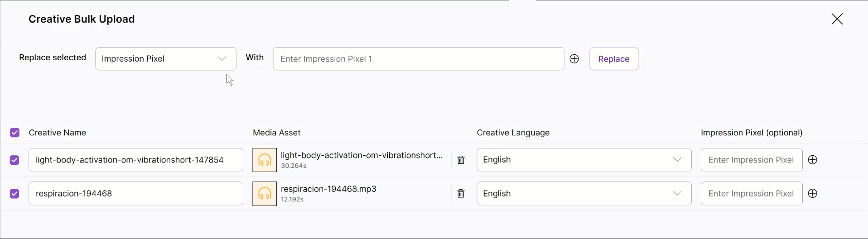Uncheck the respiracion-194468 creative row
The height and width of the screenshot is (239, 868).
[14, 194]
